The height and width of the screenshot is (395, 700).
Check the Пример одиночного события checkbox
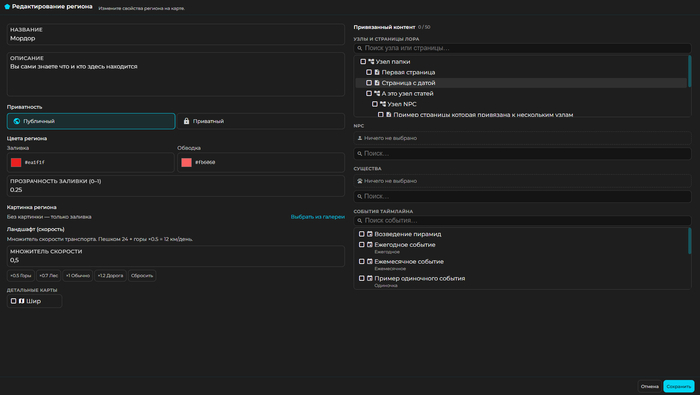[x=362, y=278]
